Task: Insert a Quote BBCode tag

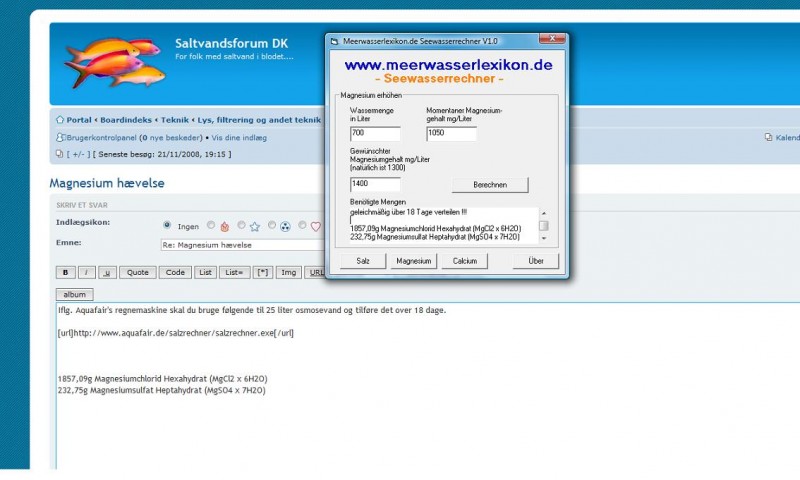Action: tap(137, 272)
